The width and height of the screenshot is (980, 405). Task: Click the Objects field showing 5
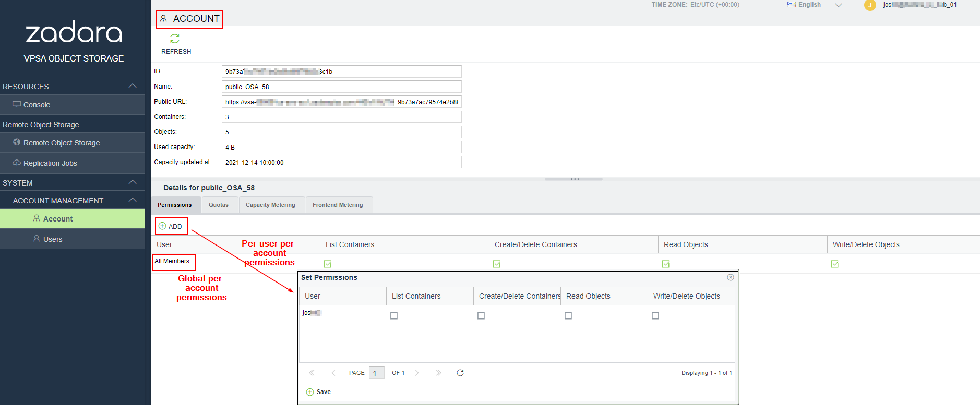tap(342, 132)
